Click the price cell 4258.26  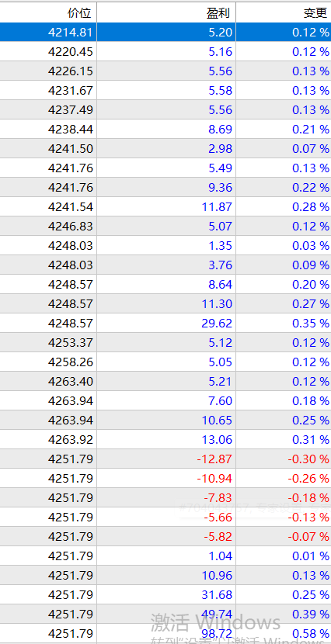tap(70, 362)
